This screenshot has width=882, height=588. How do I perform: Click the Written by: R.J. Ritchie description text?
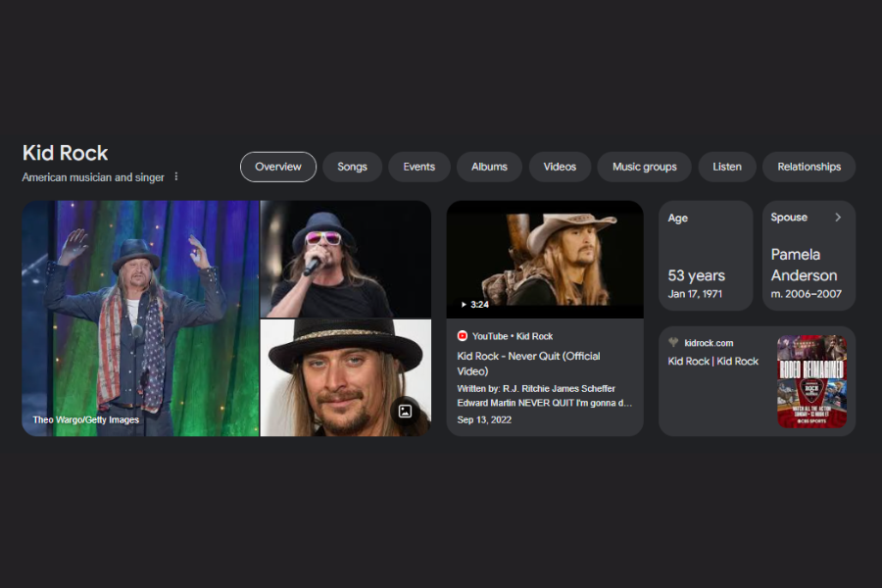(x=545, y=396)
